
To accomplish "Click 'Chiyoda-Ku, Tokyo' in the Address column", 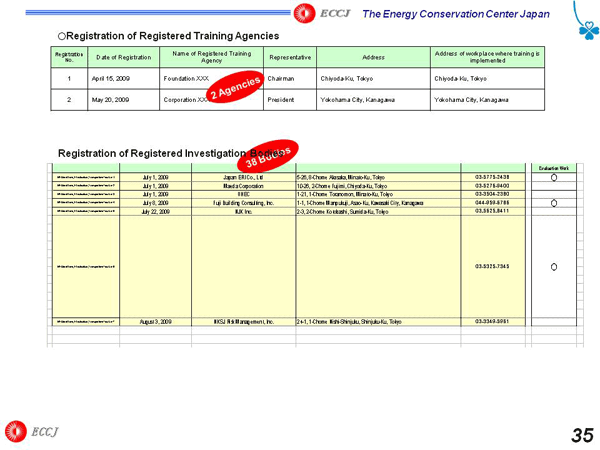I will (347, 78).
